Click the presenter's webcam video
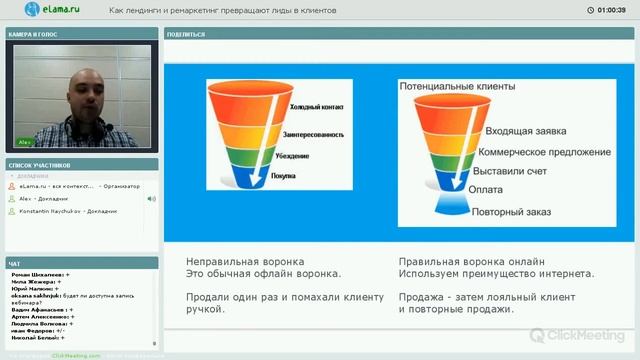 coord(82,96)
